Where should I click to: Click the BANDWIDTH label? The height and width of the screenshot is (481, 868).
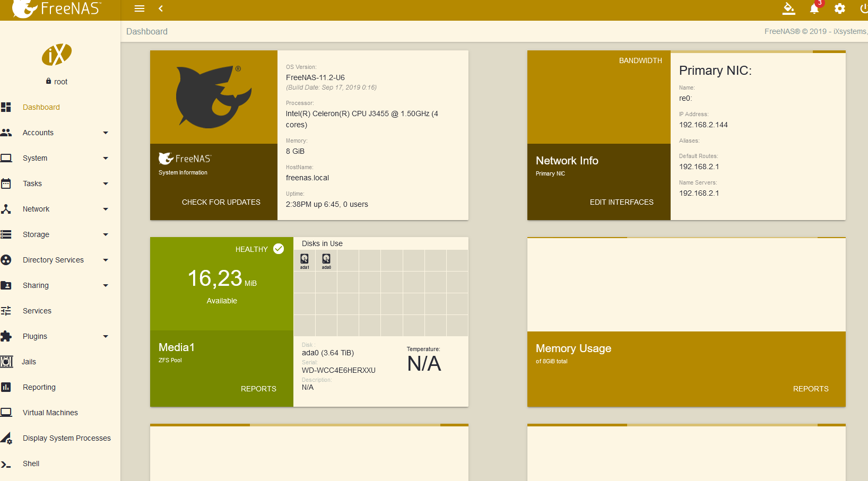(640, 60)
